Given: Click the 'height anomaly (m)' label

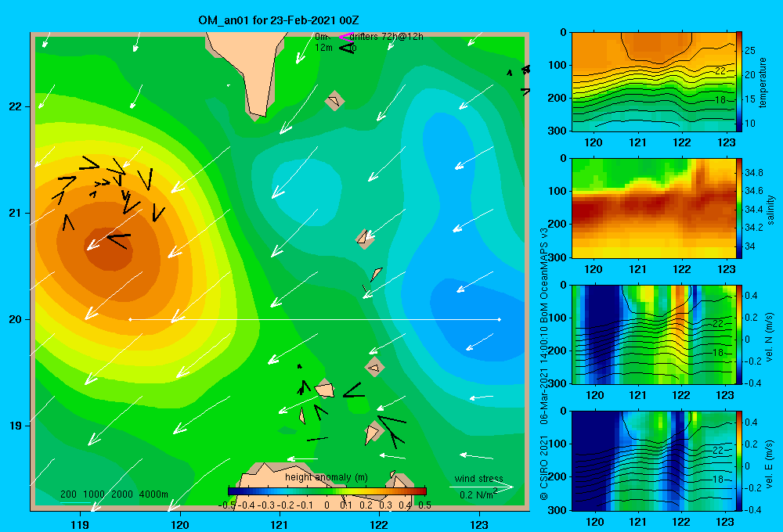Looking at the screenshot, I should point(326,477).
